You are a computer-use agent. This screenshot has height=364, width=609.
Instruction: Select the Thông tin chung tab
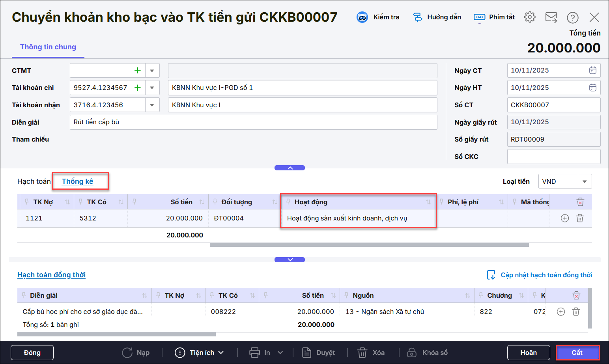[x=48, y=47]
